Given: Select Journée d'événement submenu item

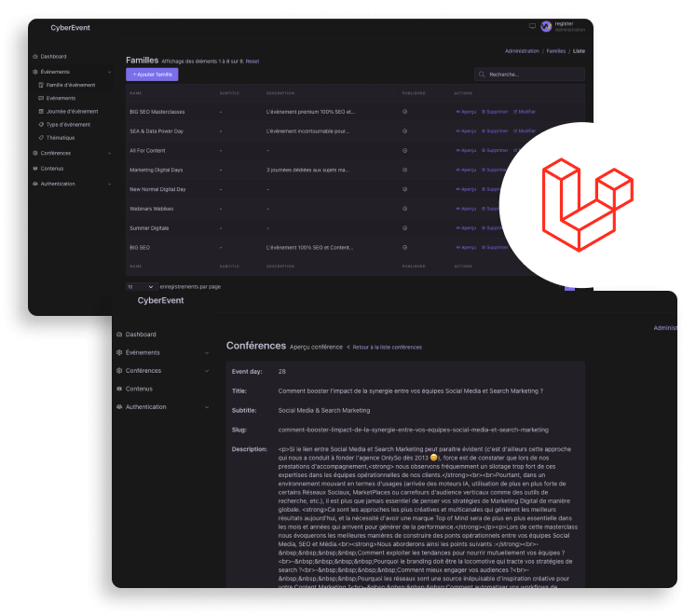Looking at the screenshot, I should (x=73, y=112).
